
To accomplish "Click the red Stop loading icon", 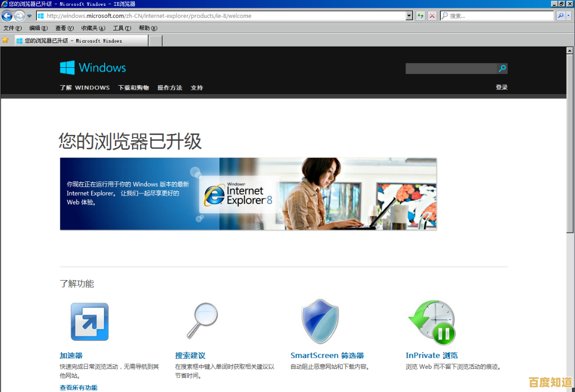I will 432,16.
